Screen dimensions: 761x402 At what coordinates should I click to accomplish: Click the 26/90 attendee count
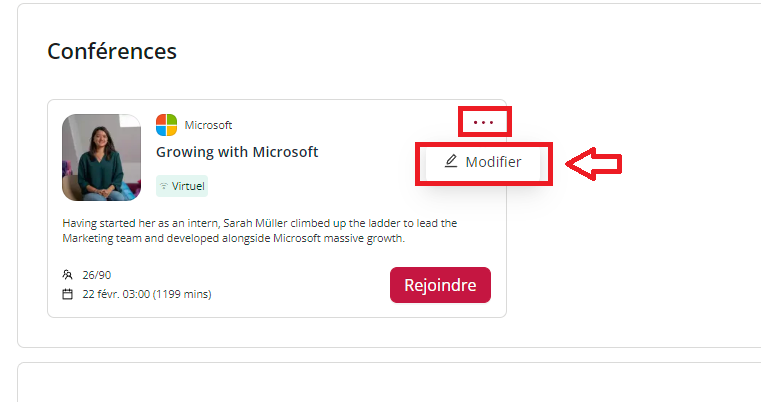[97, 275]
